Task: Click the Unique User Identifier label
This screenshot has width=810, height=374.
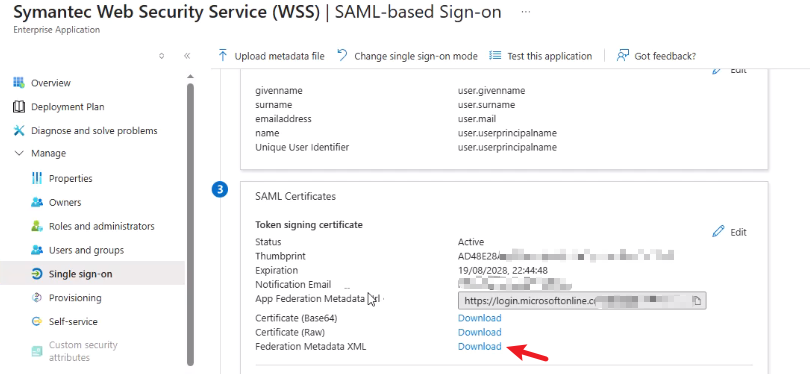Action: 302,147
